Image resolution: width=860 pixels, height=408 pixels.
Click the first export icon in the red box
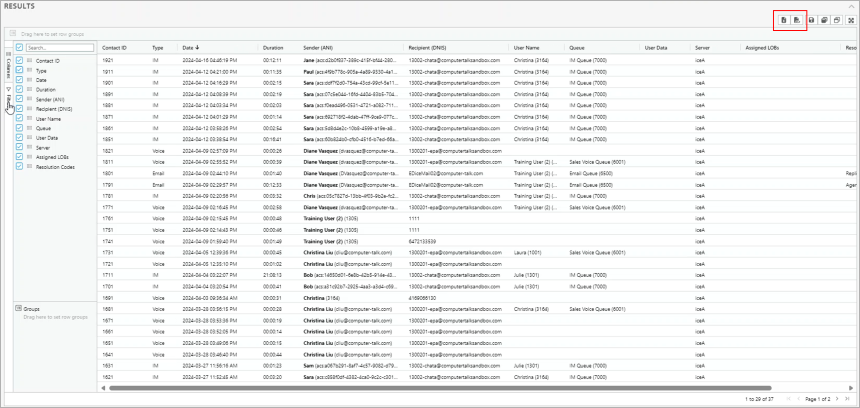tap(785, 20)
